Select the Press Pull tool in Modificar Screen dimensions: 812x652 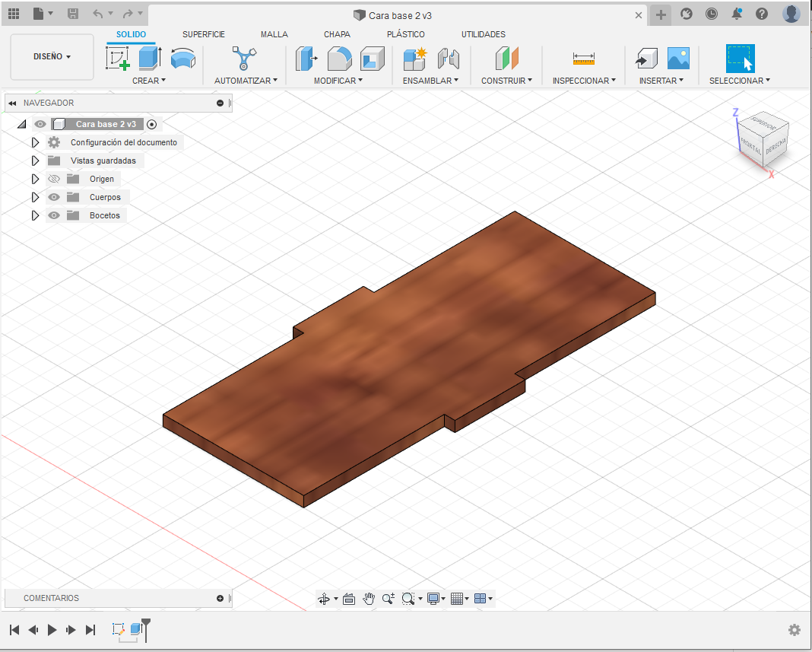coord(306,59)
